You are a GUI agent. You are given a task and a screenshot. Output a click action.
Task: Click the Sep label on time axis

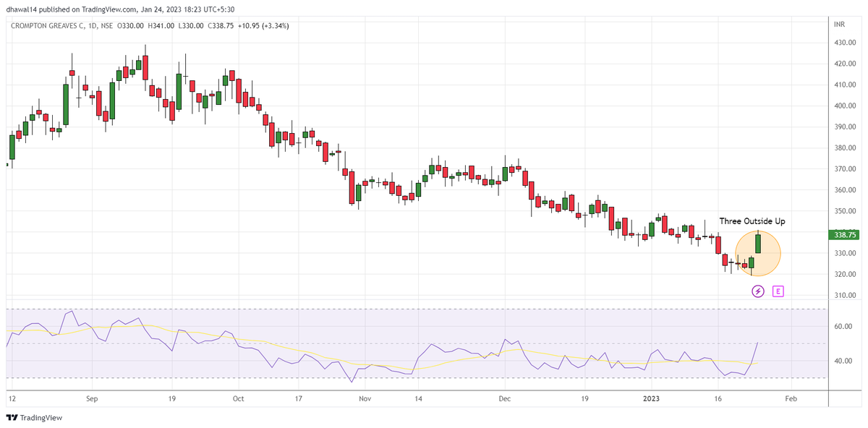90,398
